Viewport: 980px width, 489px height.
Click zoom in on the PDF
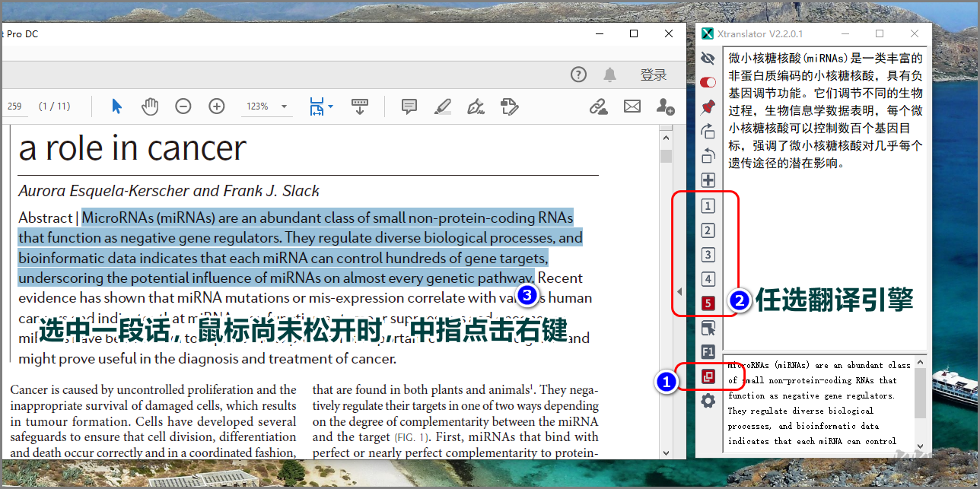tap(217, 106)
